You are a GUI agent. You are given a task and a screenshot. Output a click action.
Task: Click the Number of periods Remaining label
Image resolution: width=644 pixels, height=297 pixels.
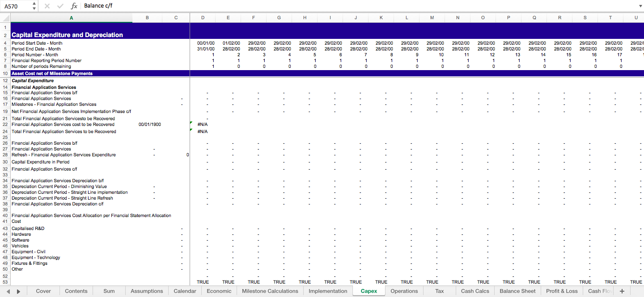click(41, 67)
